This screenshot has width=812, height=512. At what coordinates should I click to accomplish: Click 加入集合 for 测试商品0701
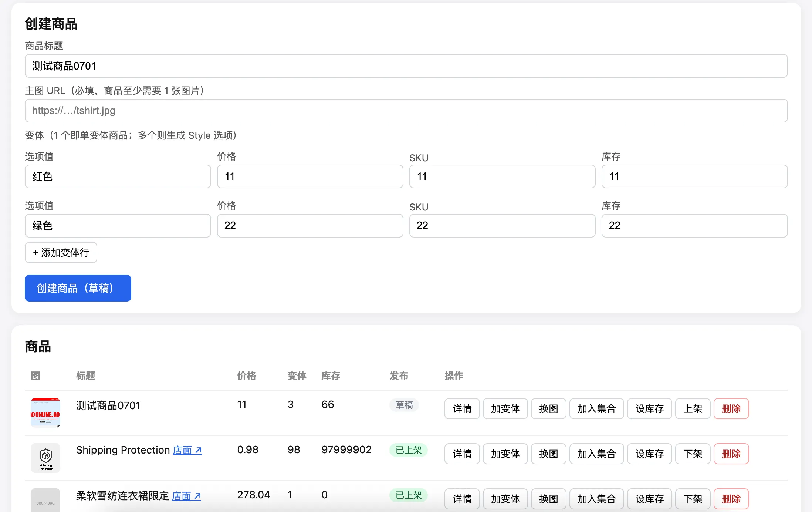597,409
